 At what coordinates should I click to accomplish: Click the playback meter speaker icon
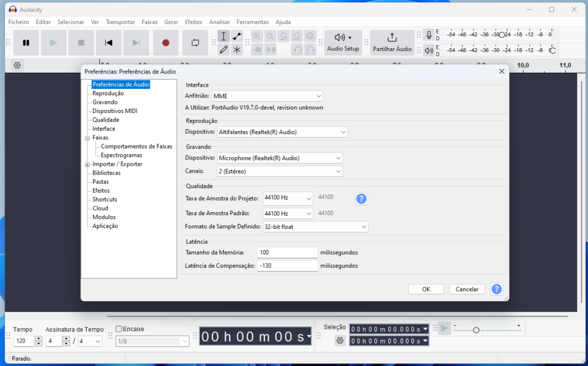pyautogui.click(x=429, y=50)
